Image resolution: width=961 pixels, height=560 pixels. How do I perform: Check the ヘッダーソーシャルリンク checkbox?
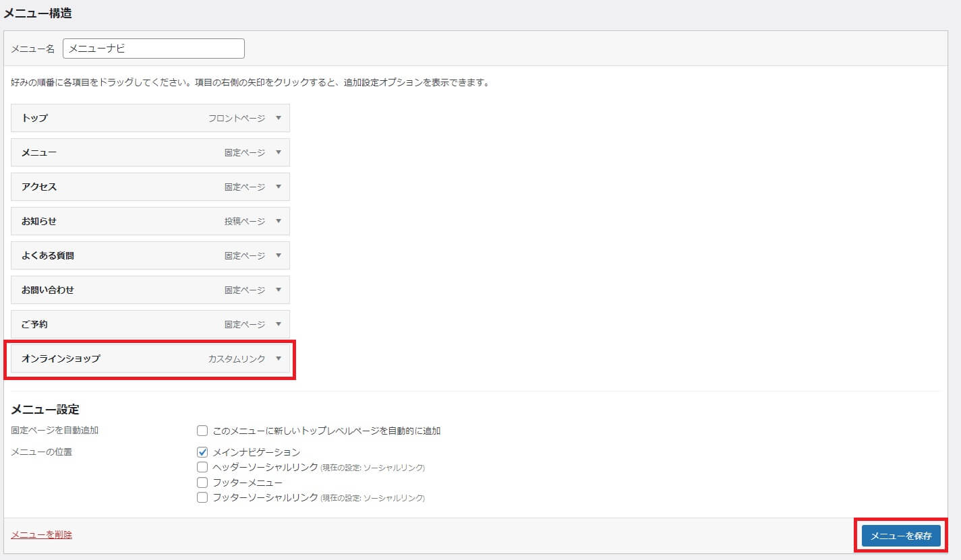202,467
